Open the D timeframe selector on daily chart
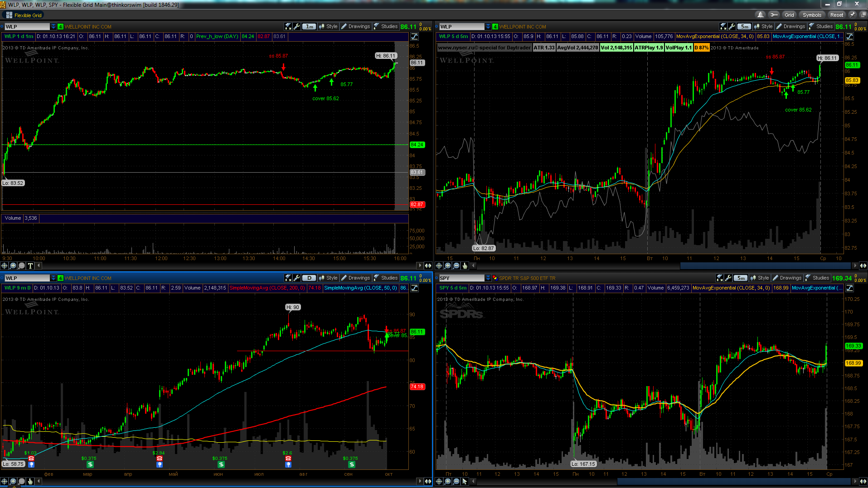 [x=309, y=278]
